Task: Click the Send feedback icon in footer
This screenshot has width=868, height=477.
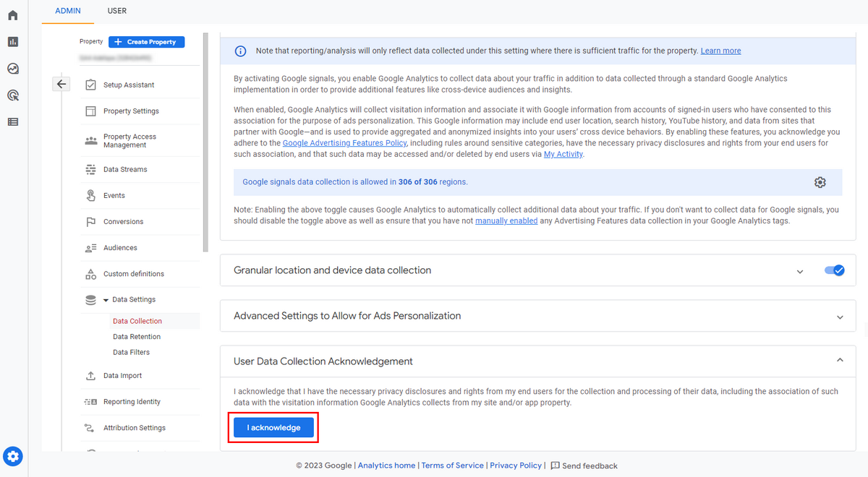Action: [x=555, y=465]
